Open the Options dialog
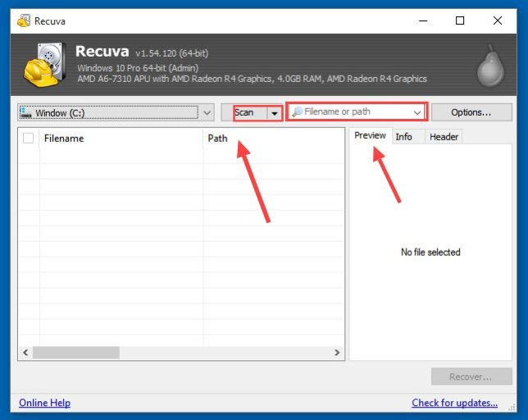This screenshot has width=528, height=420. point(471,112)
